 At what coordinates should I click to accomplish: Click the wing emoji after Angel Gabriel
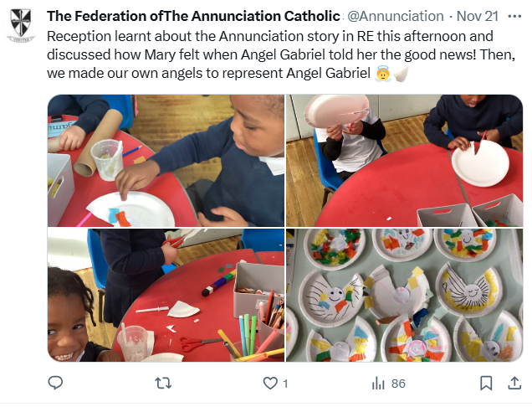pyautogui.click(x=402, y=74)
